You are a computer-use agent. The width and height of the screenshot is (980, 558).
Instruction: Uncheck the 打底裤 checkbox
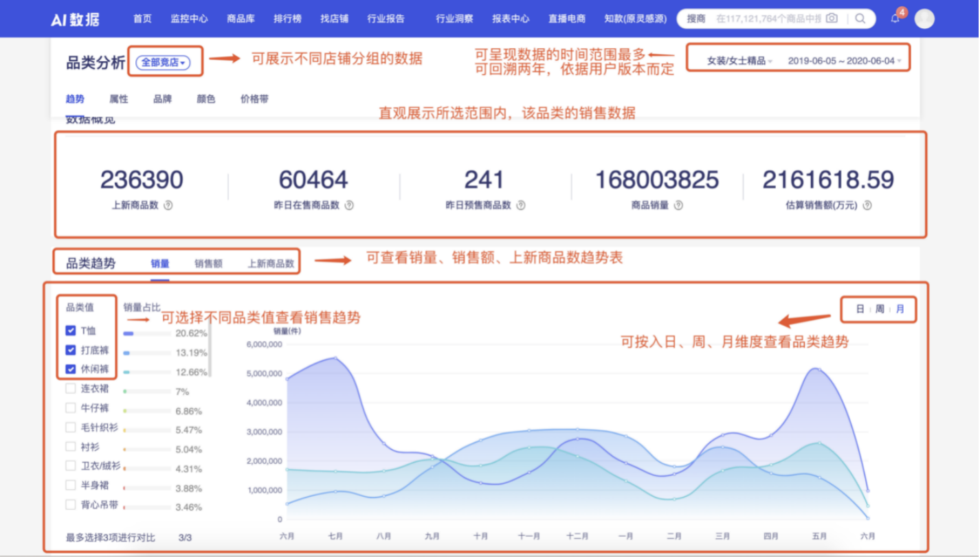point(70,350)
